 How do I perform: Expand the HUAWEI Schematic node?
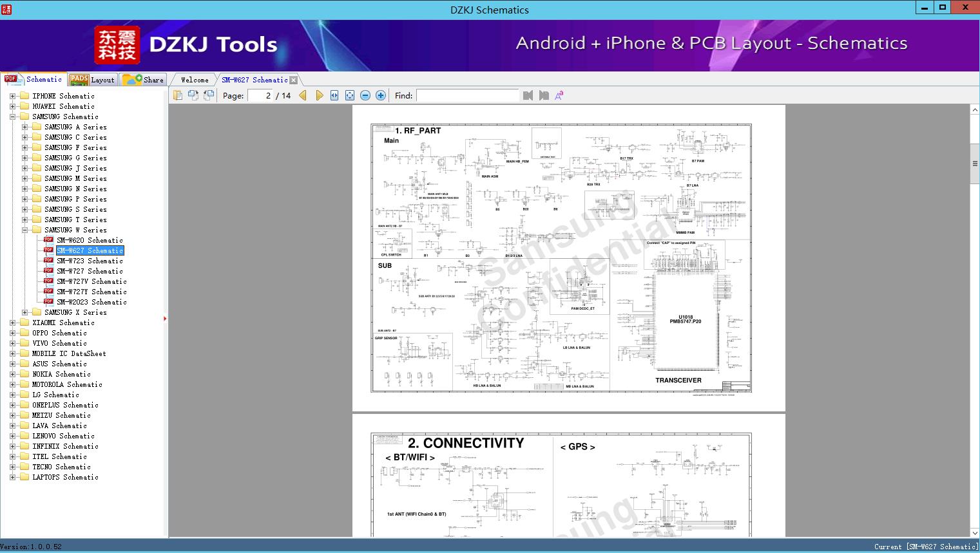tap(12, 106)
